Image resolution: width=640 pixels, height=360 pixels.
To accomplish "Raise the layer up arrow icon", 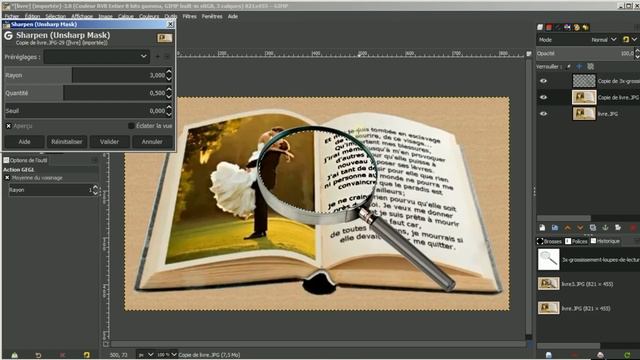I will click(567, 228).
